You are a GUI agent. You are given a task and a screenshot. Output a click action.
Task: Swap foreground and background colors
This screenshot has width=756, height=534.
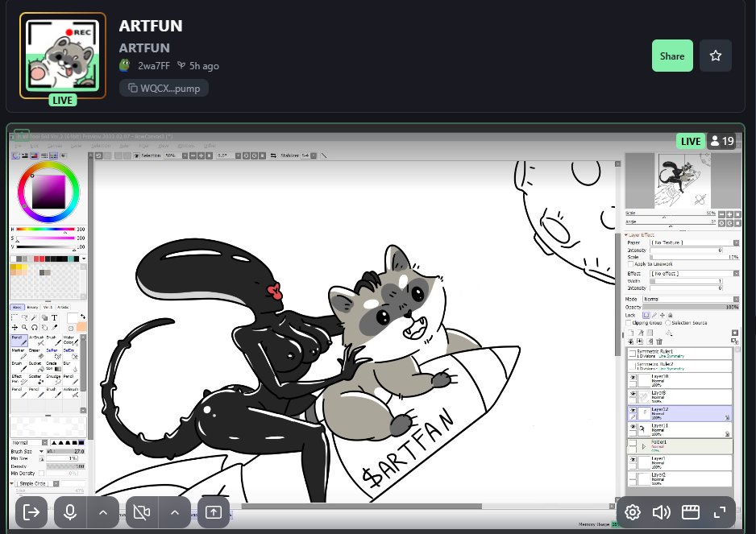83,317
